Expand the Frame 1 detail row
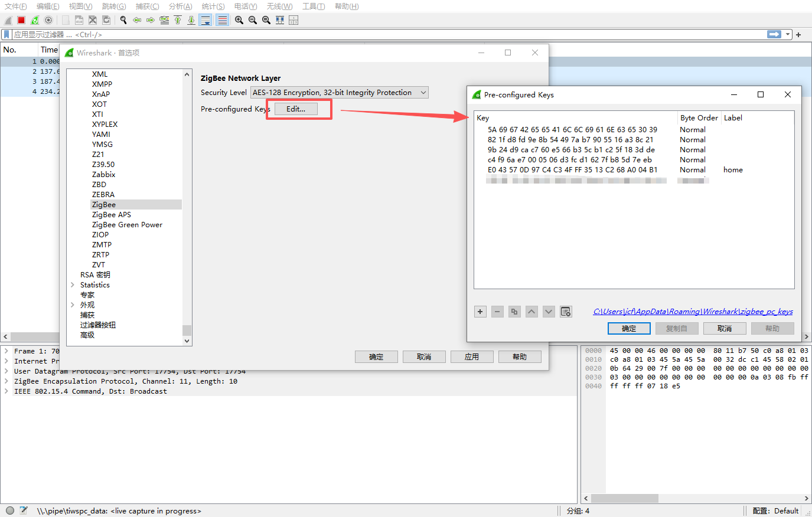812x517 pixels. 6,351
